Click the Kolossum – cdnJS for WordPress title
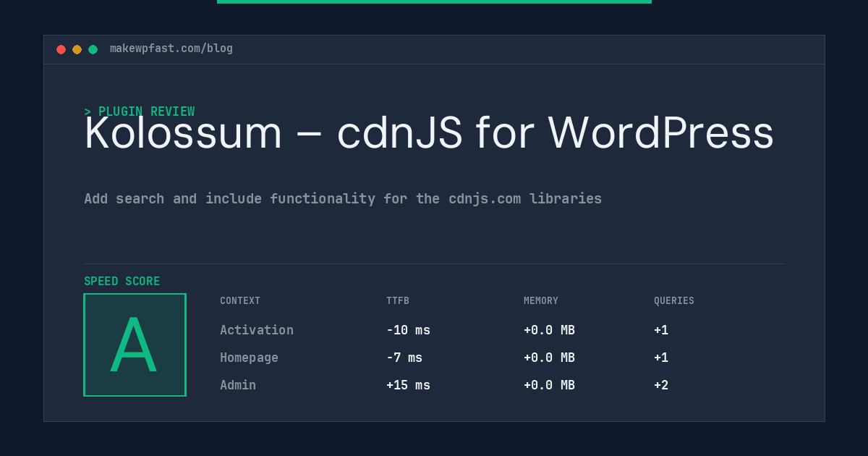This screenshot has width=868, height=456. click(429, 133)
